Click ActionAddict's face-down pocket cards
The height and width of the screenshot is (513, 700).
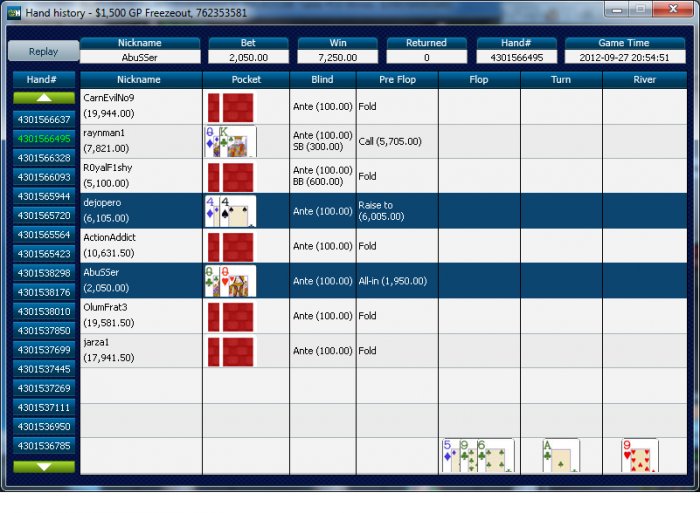(230, 246)
